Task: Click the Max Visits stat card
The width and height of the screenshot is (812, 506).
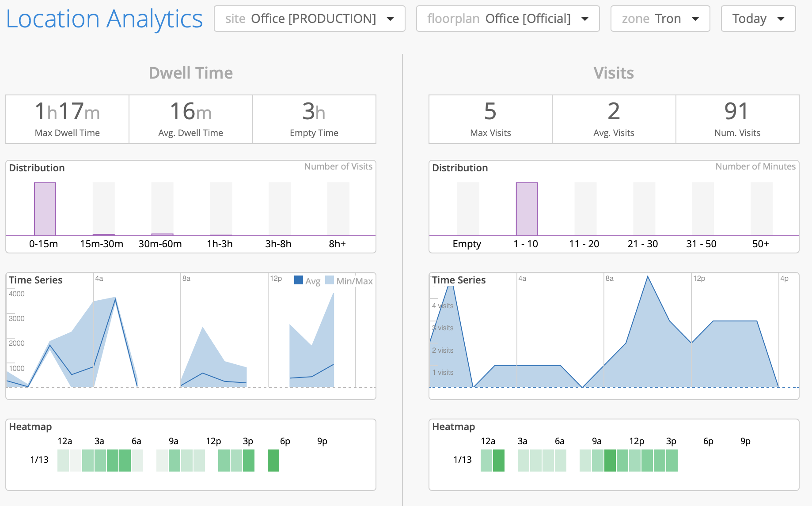Action: (x=490, y=119)
